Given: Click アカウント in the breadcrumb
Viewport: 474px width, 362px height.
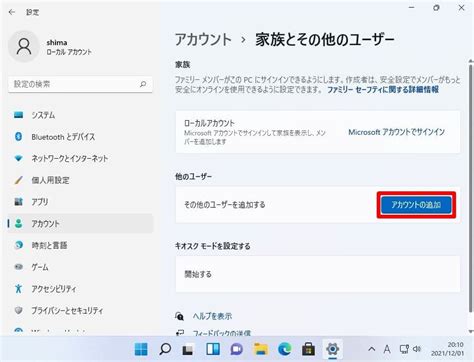Looking at the screenshot, I should click(x=203, y=40).
